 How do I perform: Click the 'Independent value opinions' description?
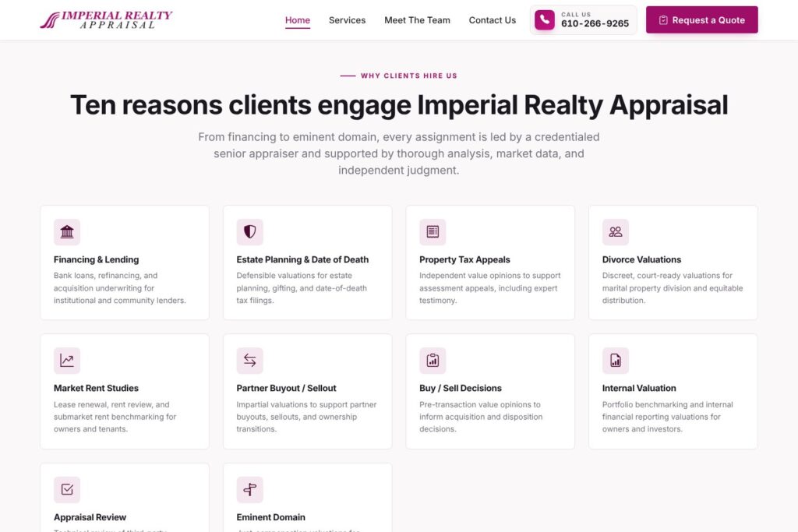489,288
